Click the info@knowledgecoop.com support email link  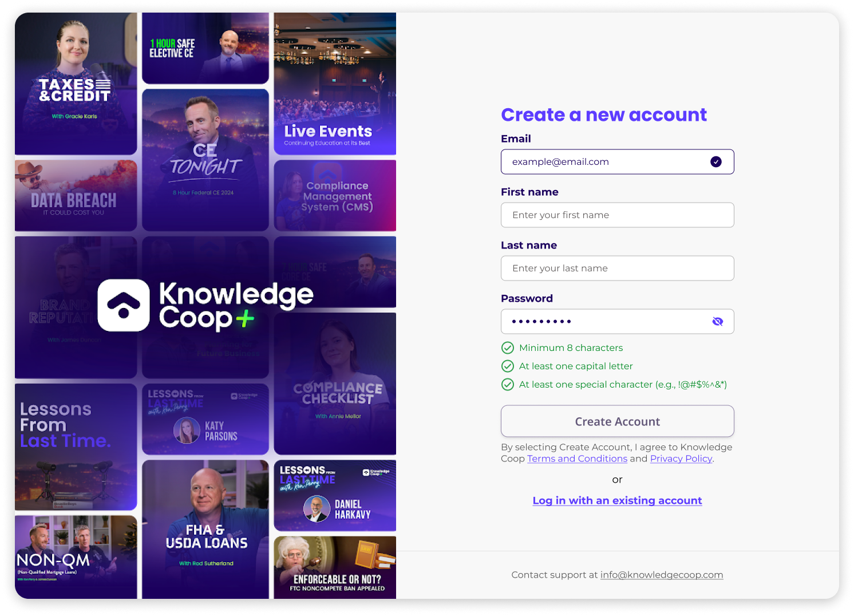click(x=662, y=575)
